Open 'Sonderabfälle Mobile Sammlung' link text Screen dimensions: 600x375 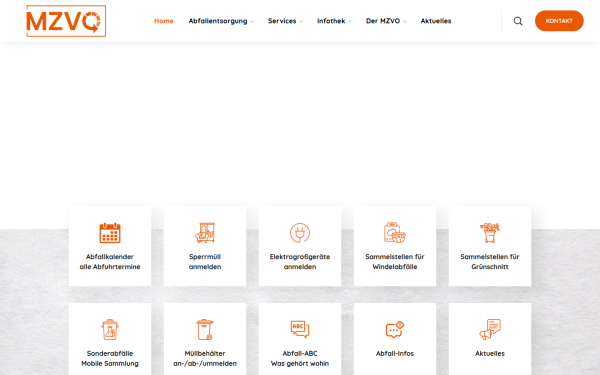coord(110,359)
